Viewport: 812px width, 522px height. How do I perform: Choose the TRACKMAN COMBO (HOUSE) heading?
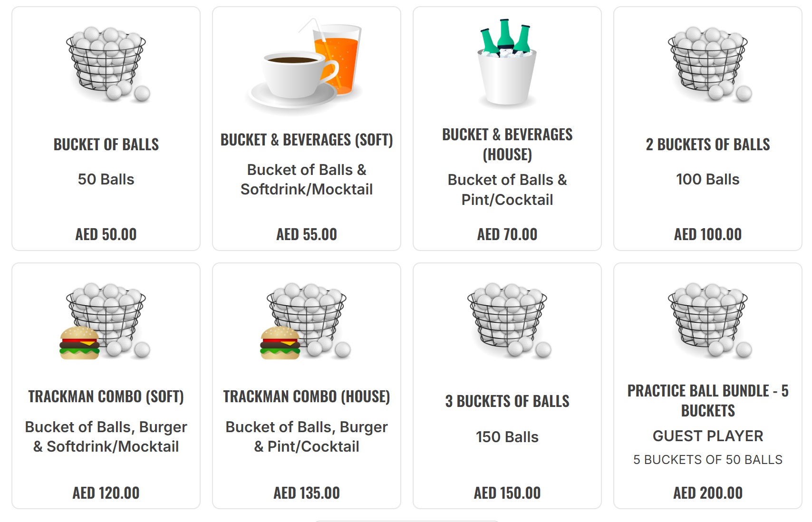(x=307, y=396)
